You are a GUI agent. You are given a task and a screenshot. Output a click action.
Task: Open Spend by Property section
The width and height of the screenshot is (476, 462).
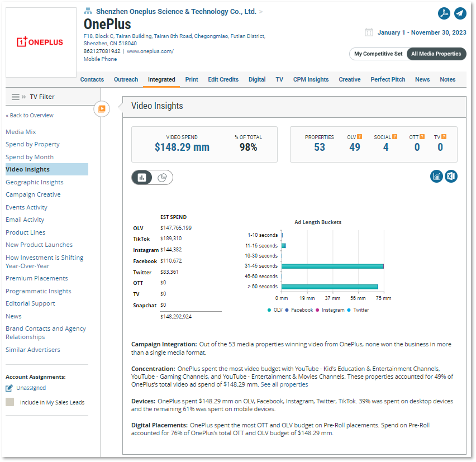33,145
